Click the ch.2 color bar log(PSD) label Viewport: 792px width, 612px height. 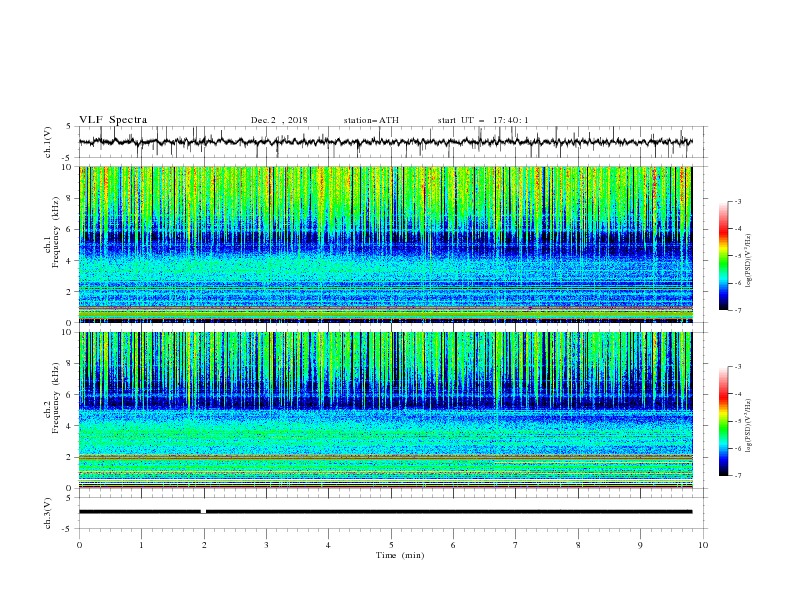coord(749,425)
